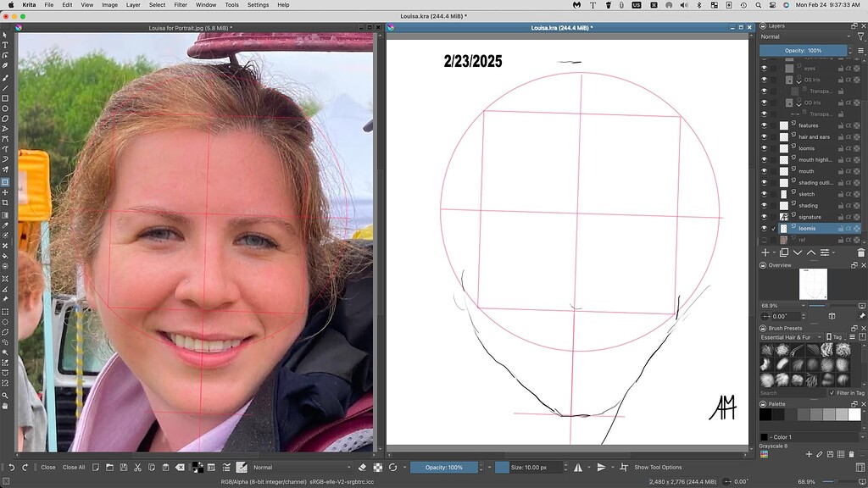
Task: Open the layer blending mode dropdown
Action: coord(807,37)
